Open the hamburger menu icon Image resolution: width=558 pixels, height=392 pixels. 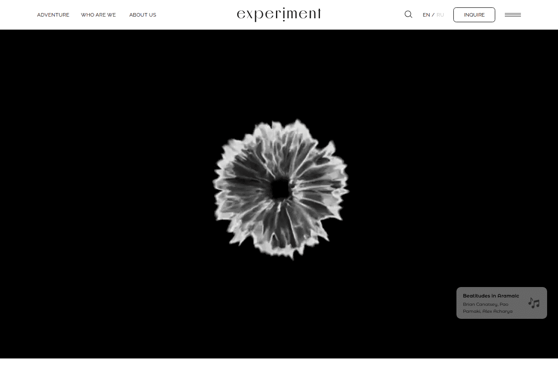coord(513,15)
